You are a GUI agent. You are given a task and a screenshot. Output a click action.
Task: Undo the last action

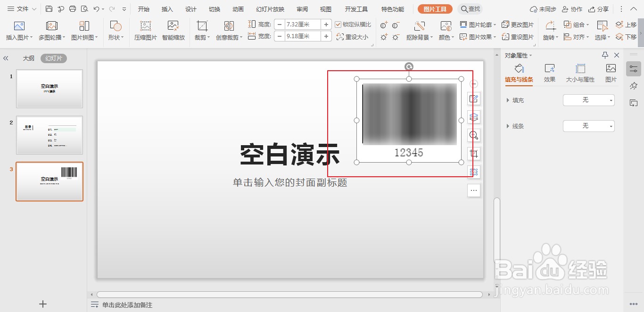point(96,9)
